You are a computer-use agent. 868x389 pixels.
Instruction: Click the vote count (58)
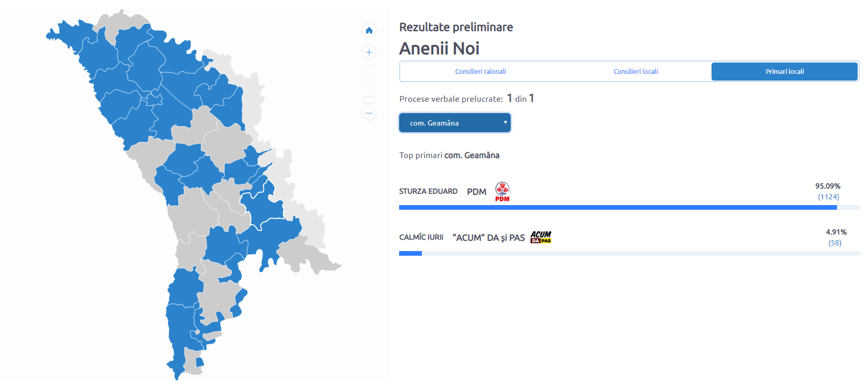click(835, 243)
